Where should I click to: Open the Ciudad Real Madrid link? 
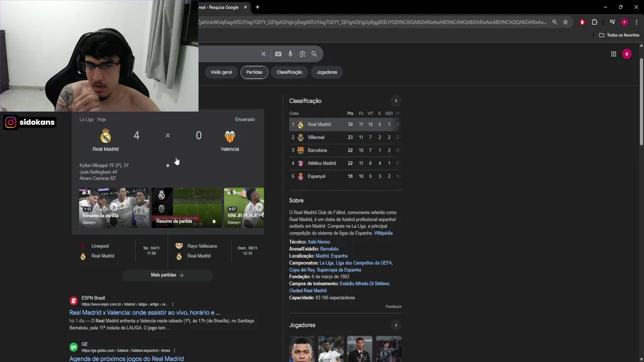coord(308,291)
